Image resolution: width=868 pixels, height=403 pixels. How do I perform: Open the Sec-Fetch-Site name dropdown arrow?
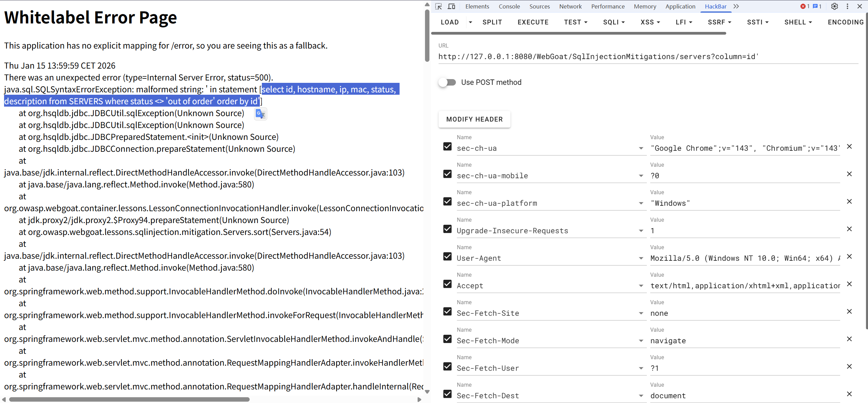(641, 313)
